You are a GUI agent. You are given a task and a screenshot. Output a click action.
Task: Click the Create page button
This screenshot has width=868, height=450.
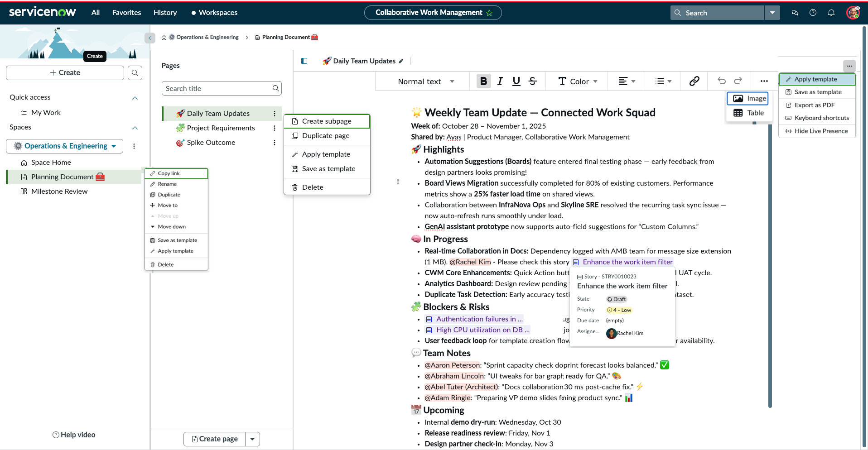pyautogui.click(x=215, y=439)
